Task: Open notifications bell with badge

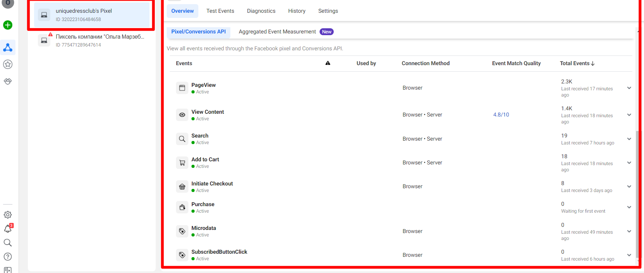Action: (8, 229)
